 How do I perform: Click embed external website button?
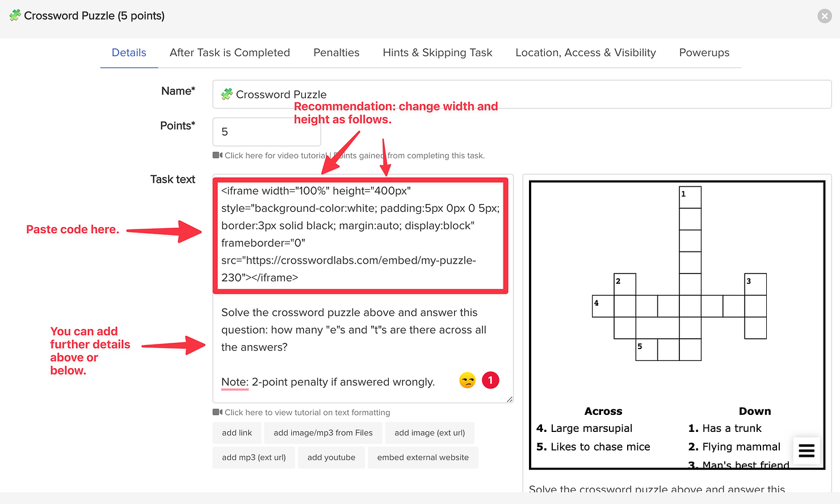pos(423,457)
